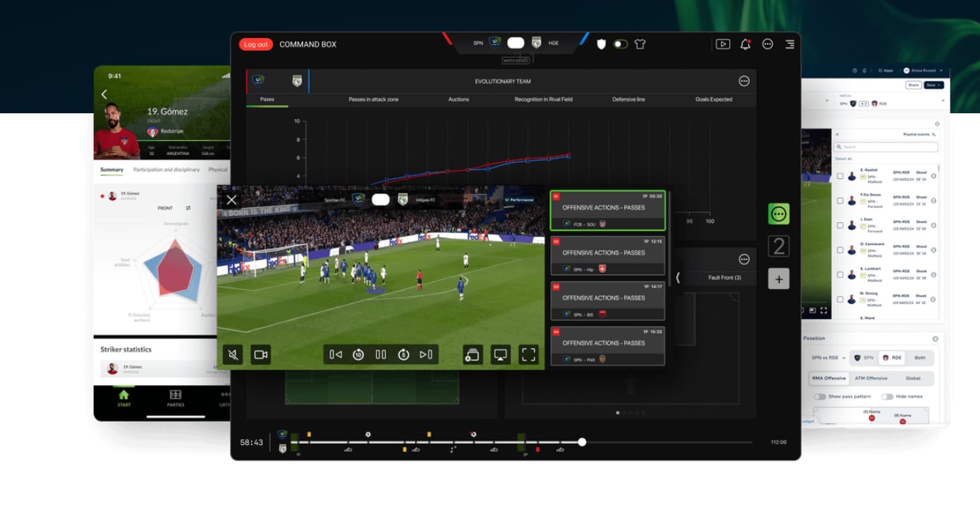This screenshot has height=506, width=980.
Task: Open the Goals Expected tab
Action: [713, 99]
